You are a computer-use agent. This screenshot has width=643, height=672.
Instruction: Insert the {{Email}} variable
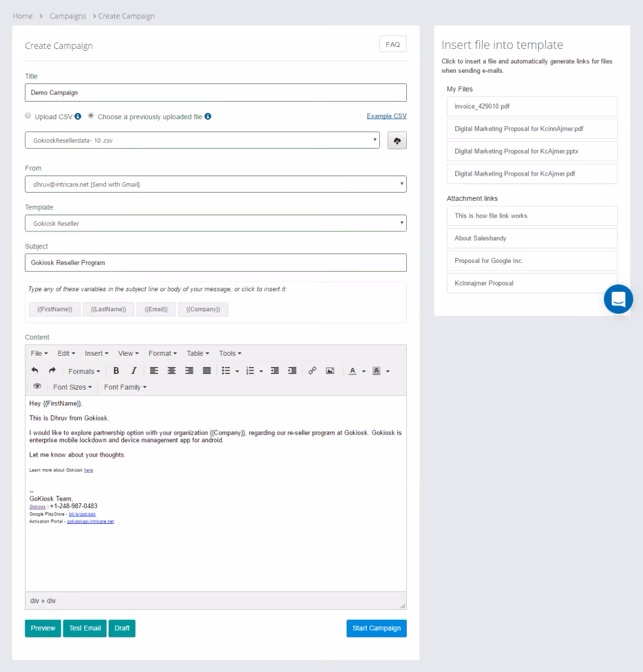156,309
